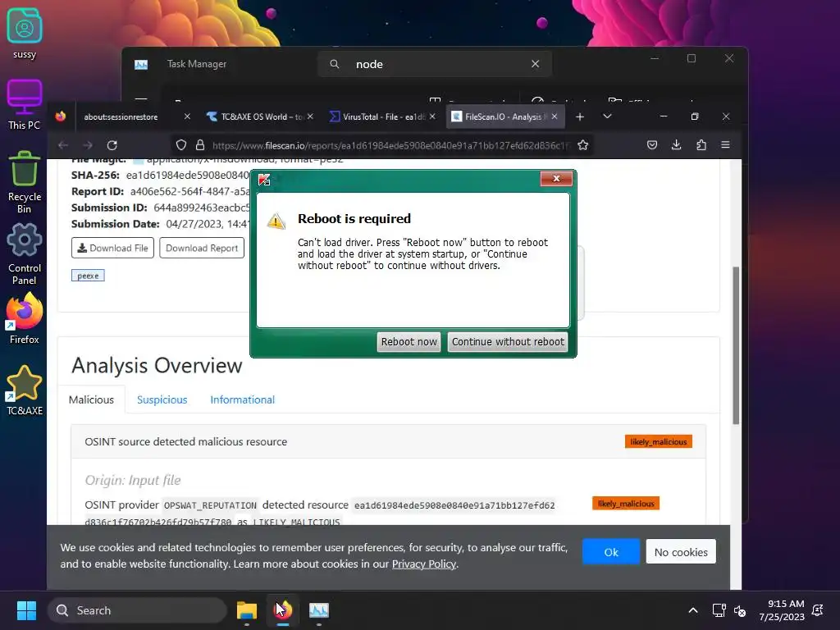Switch to the Informational tab
Screen dimensions: 840x630
click(242, 399)
